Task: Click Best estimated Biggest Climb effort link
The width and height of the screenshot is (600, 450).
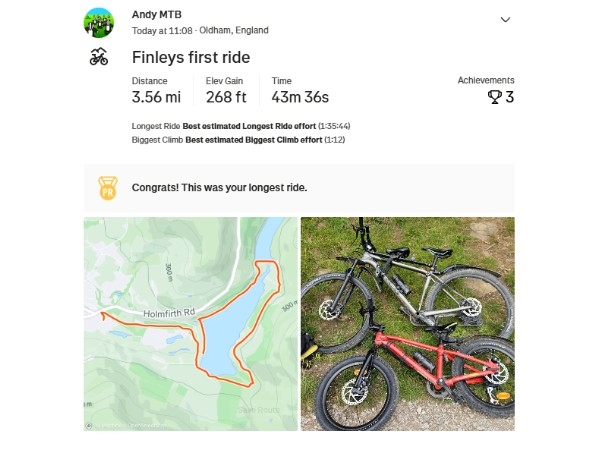Action: coord(254,140)
